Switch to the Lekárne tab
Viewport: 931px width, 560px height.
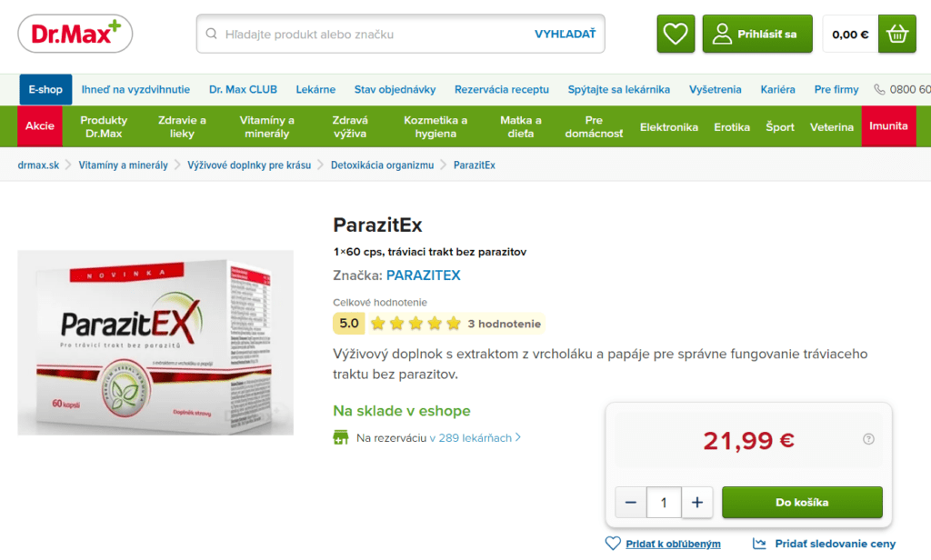coord(315,90)
